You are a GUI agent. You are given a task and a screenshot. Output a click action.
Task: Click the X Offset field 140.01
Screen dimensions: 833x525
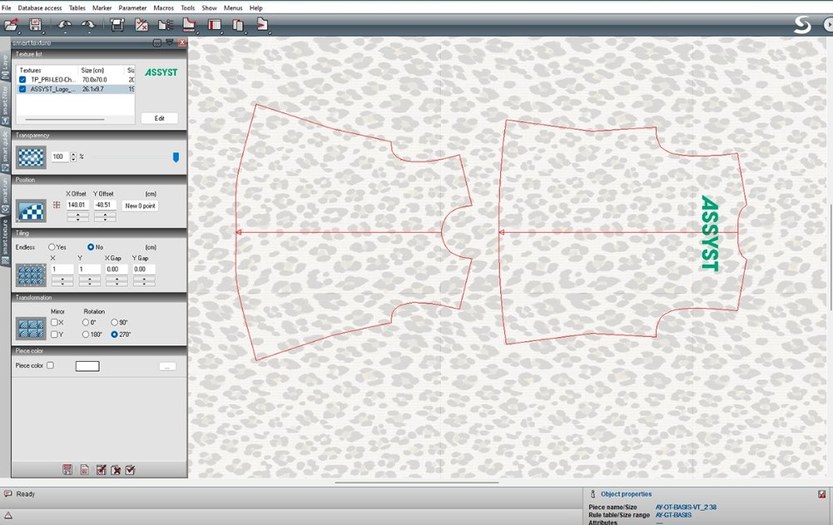point(78,205)
